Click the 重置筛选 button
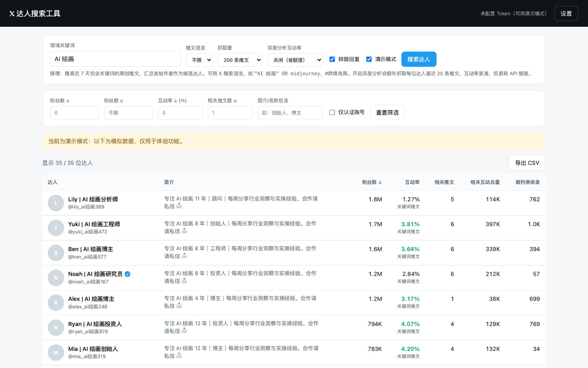The width and height of the screenshot is (588, 368). [x=387, y=112]
